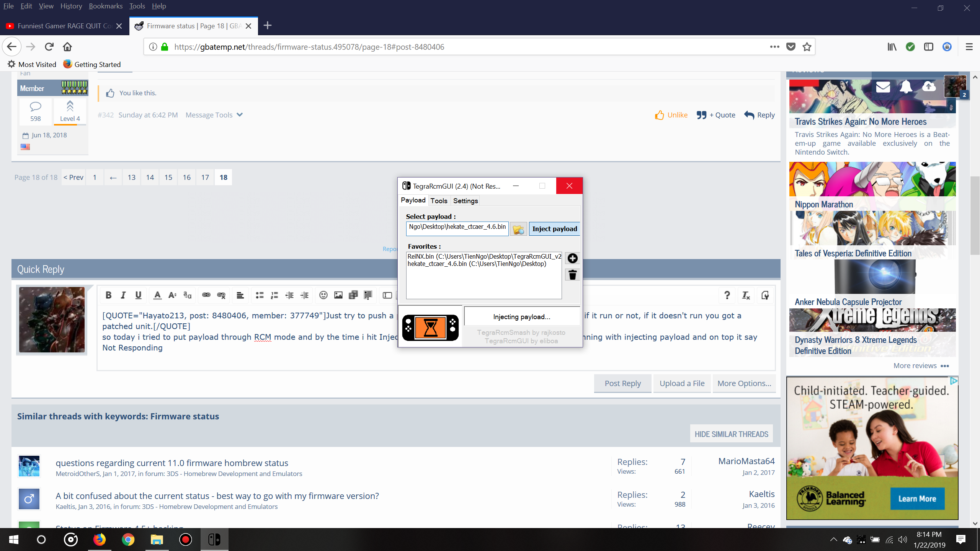The width and height of the screenshot is (980, 551).
Task: Insert an ordered numbered list
Action: (x=274, y=295)
